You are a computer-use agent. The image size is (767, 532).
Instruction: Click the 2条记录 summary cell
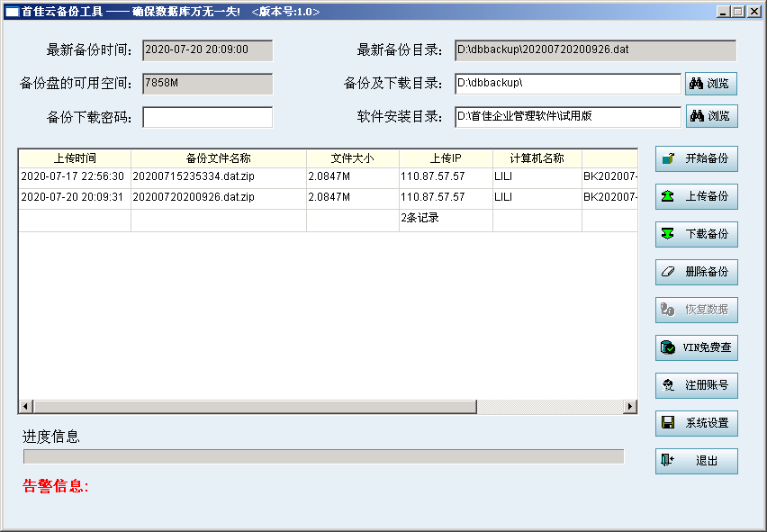coord(446,219)
